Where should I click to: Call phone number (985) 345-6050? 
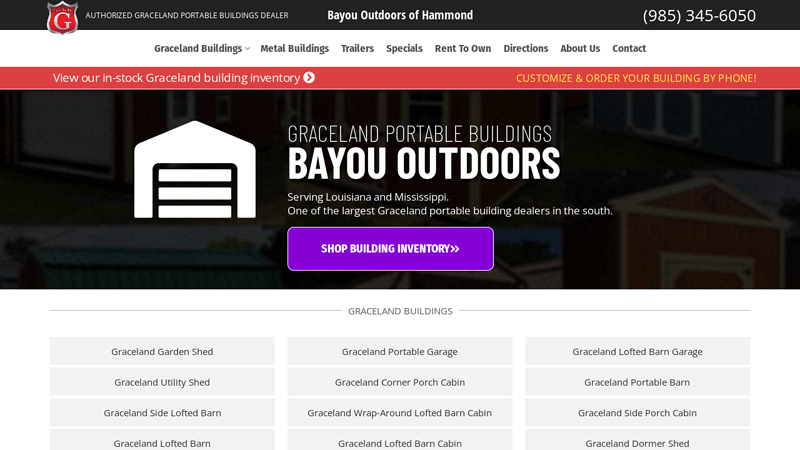tap(699, 16)
